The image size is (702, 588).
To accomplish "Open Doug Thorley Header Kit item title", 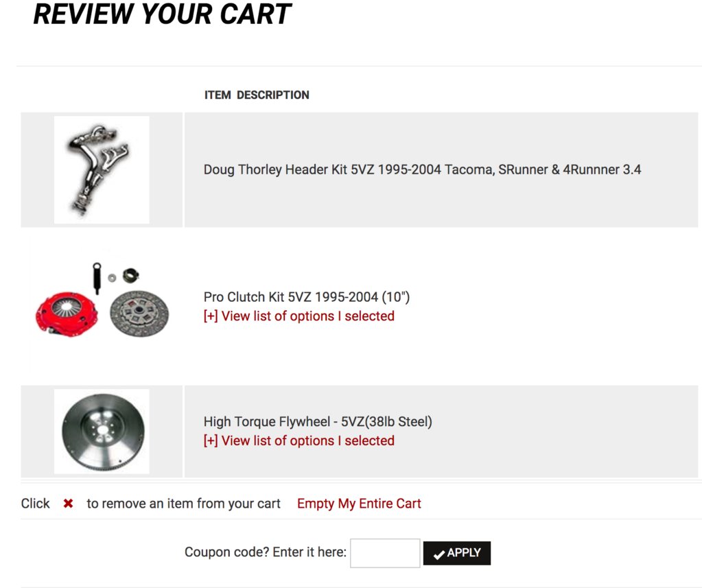I will 422,169.
